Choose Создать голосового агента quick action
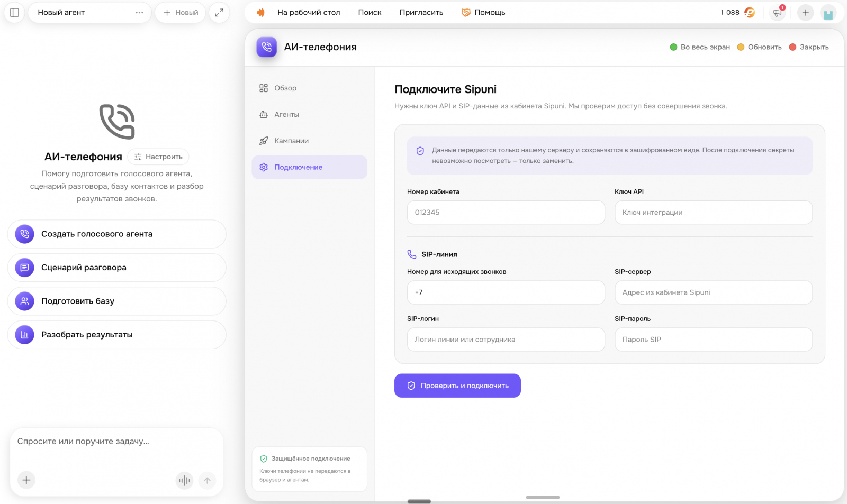Image resolution: width=847 pixels, height=504 pixels. 117,234
